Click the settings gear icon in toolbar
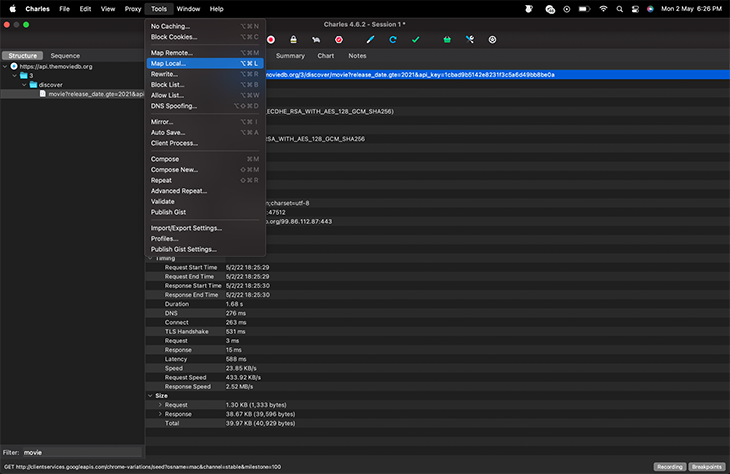 492,39
